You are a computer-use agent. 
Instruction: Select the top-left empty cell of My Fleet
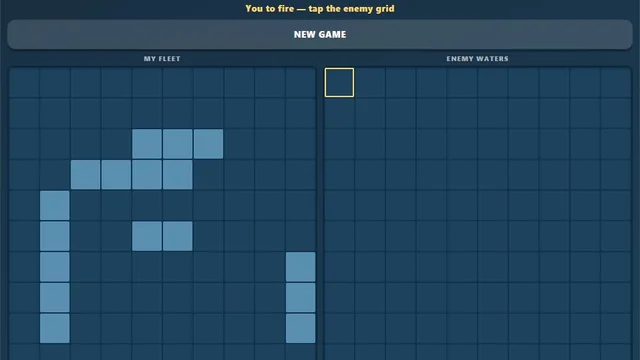click(x=24, y=82)
